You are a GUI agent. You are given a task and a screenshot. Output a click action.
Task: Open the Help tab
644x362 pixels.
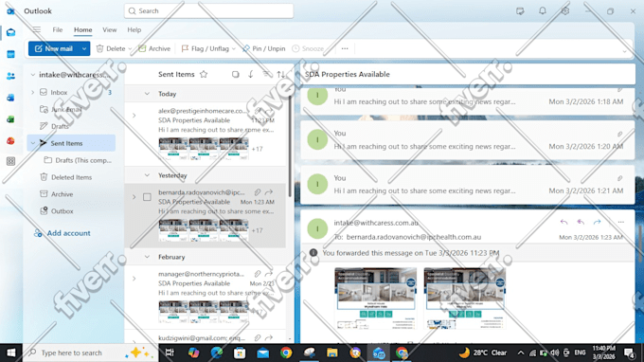[x=134, y=29]
